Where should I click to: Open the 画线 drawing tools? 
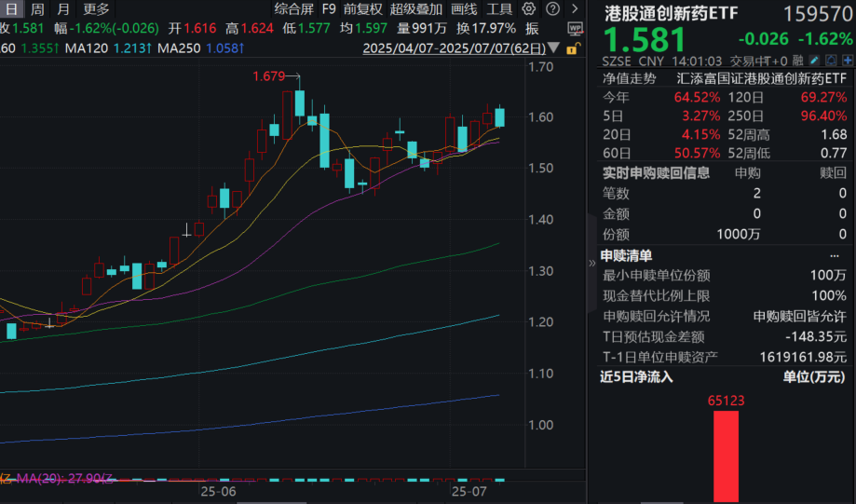pos(463,9)
